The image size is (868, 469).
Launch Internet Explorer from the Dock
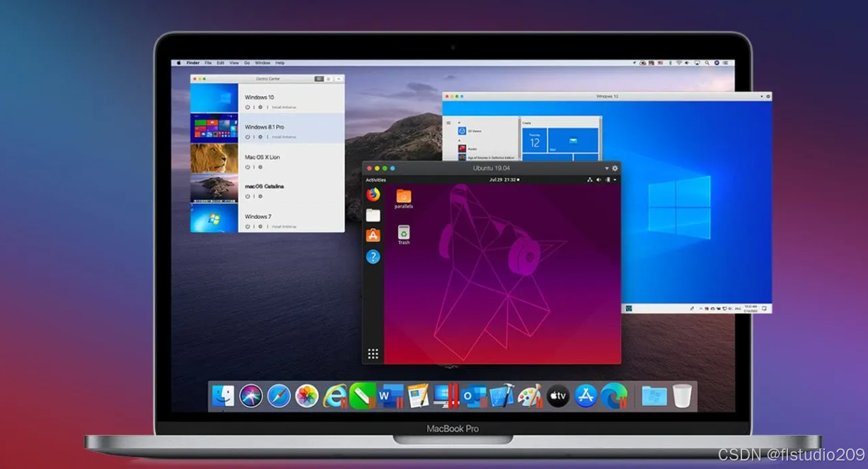334,396
